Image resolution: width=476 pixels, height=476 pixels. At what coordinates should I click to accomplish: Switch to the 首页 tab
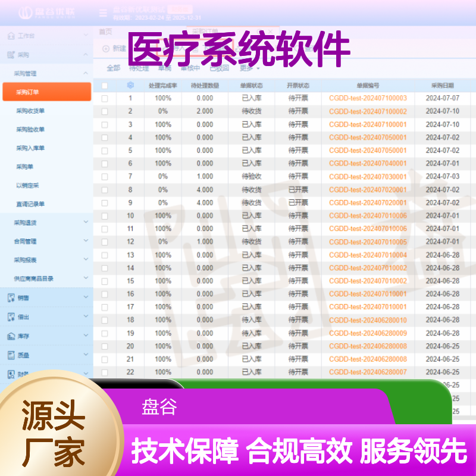click(x=106, y=32)
